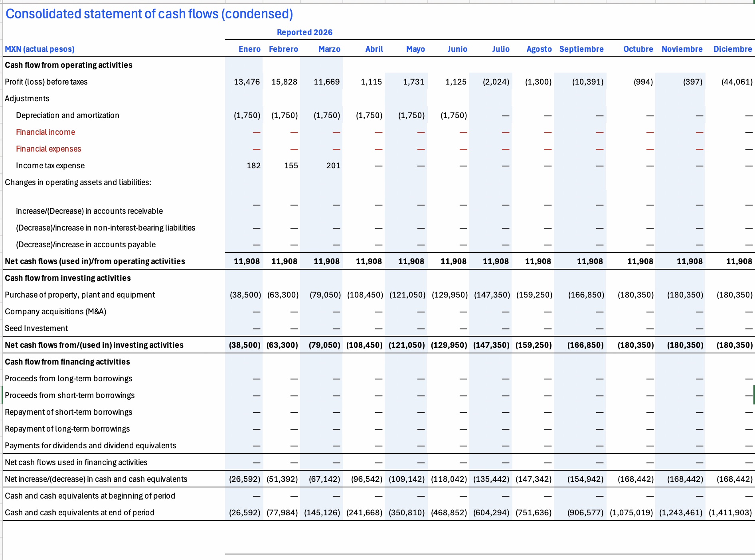Select '(Decrease)/increase in accounts payable' label
The width and height of the screenshot is (755, 560).
86,245
